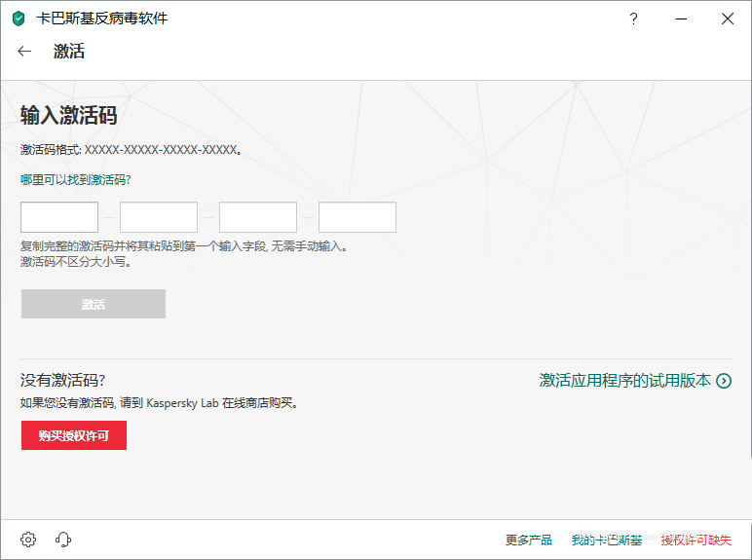Focus the fourth activation code field
The height and width of the screenshot is (560, 752).
click(357, 217)
